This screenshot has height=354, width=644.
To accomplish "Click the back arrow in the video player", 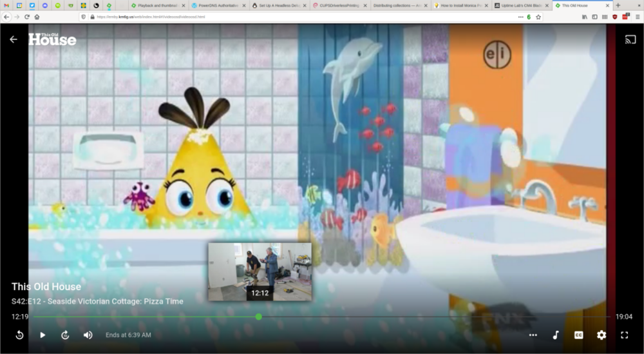I will tap(14, 39).
